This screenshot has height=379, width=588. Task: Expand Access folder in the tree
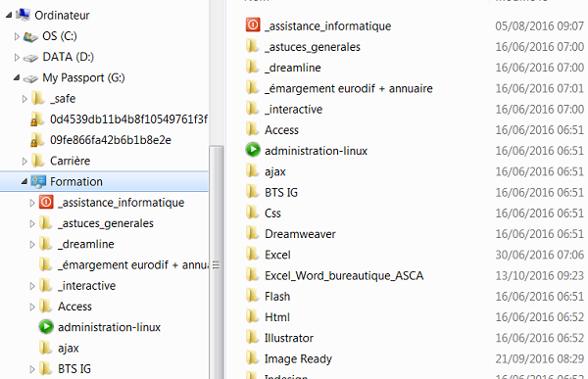32,308
